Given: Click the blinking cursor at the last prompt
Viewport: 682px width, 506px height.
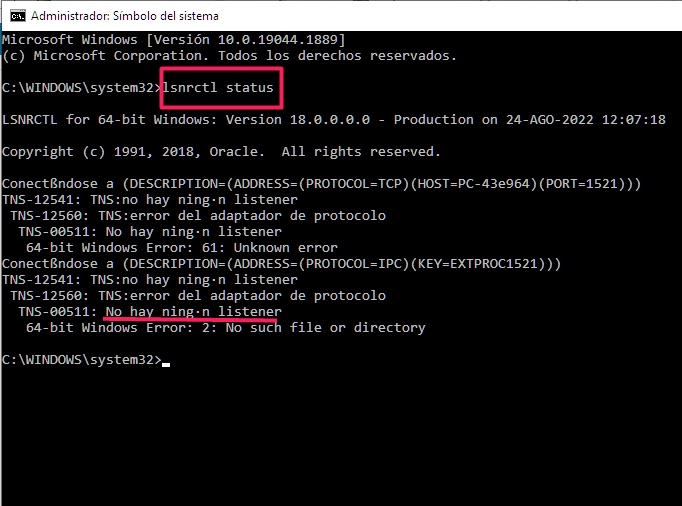Looking at the screenshot, I should pos(165,362).
